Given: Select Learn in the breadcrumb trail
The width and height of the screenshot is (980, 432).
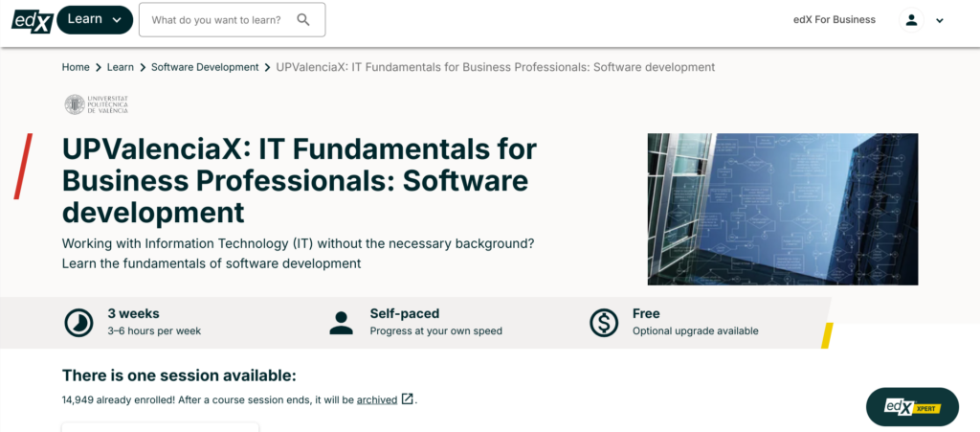Looking at the screenshot, I should tap(121, 67).
